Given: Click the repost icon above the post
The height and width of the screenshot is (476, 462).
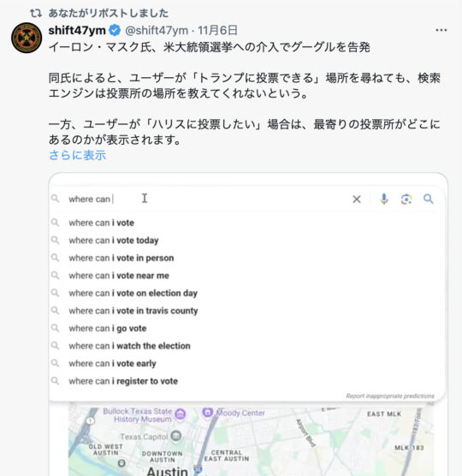Looking at the screenshot, I should [36, 13].
